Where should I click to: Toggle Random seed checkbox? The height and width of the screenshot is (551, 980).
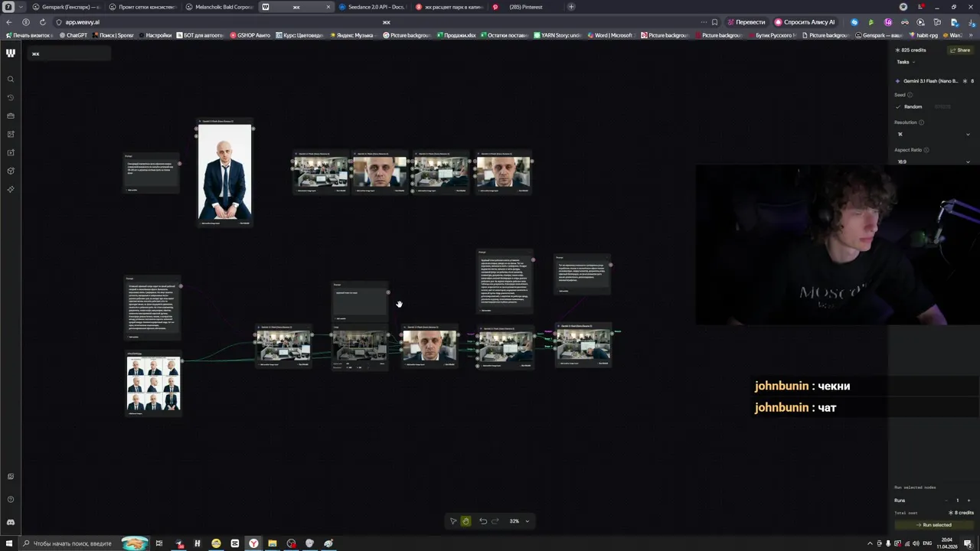pyautogui.click(x=898, y=107)
